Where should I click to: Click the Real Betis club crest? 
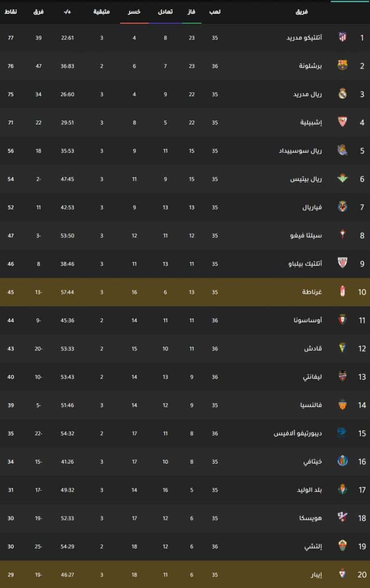pos(343,178)
